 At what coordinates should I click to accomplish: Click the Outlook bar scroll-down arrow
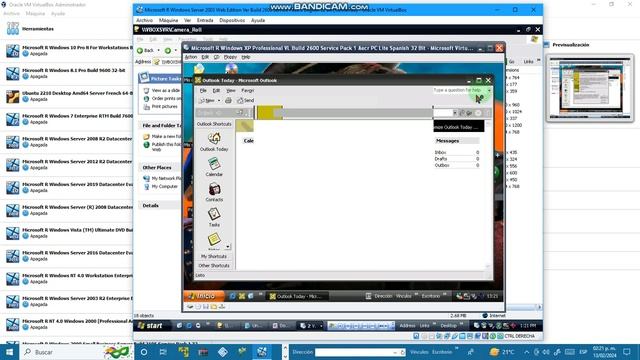[x=227, y=247]
